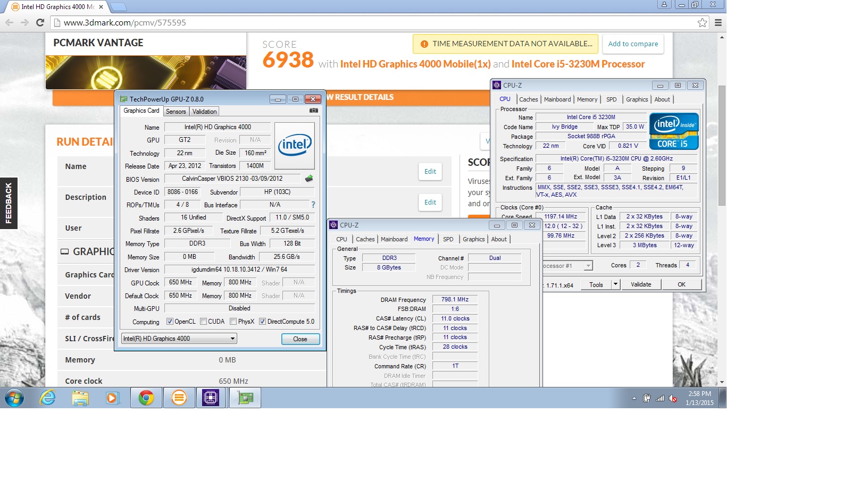This screenshot has width=868, height=489.
Task: Select Graphics Card tab in GPU-Z
Action: (x=141, y=111)
